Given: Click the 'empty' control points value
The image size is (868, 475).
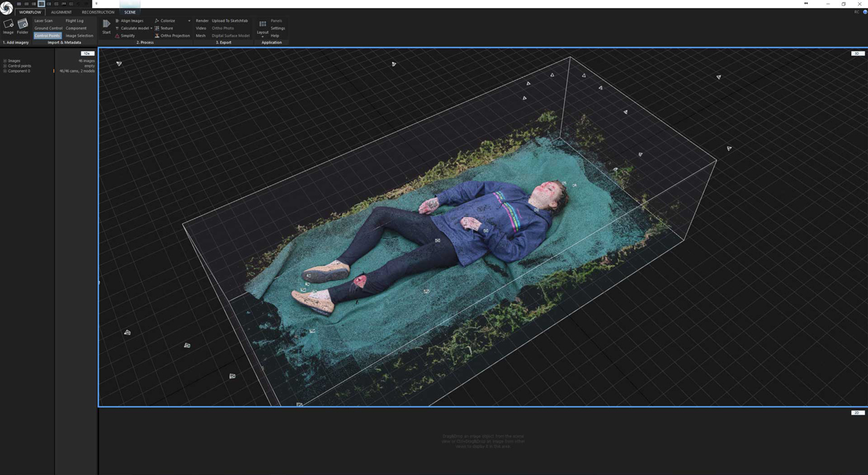Looking at the screenshot, I should (90, 66).
